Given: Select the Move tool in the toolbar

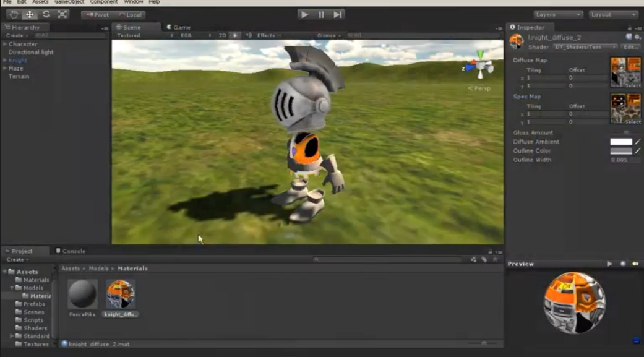Looking at the screenshot, I should 29,14.
